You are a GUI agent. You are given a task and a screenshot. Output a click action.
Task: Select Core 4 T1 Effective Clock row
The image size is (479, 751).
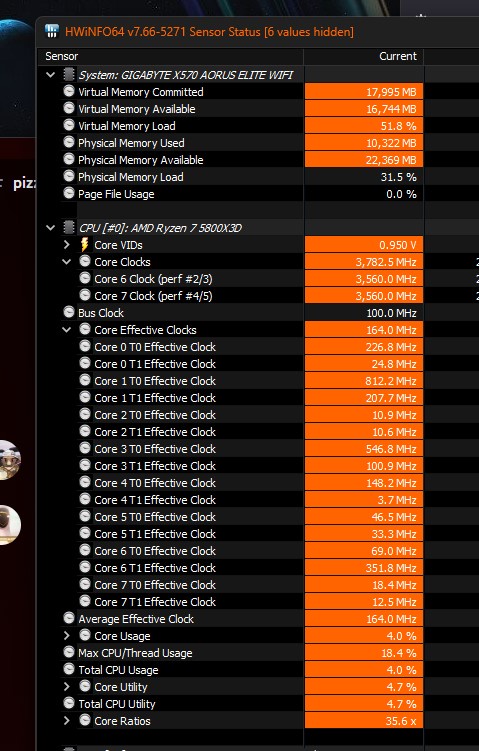tap(155, 500)
